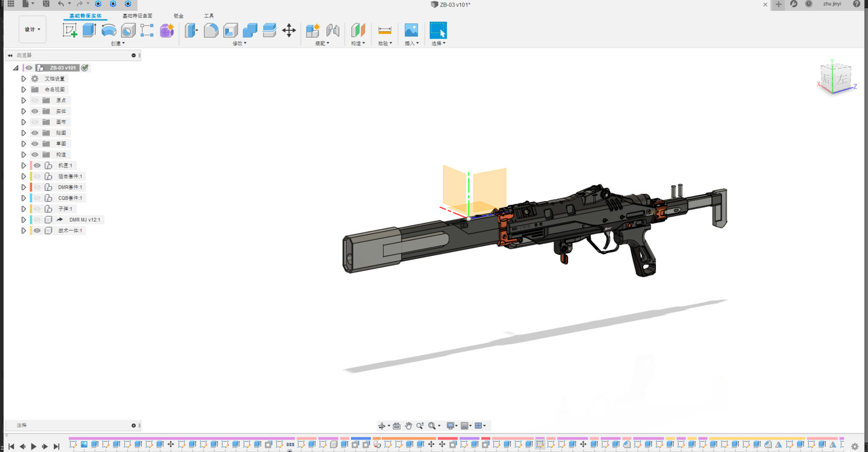Click the Look At icon in navigation bar
The image size is (868, 452).
[x=397, y=426]
